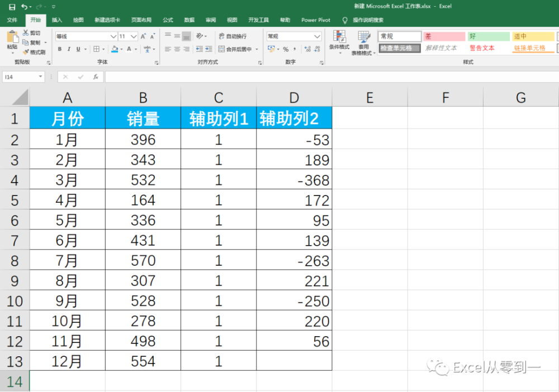Toggle Wrap Text (自动换行)

[233, 36]
